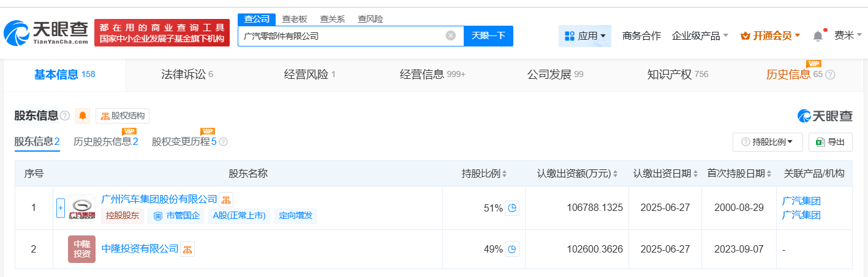The width and height of the screenshot is (868, 277).
Task: Open equity chart icon next to 广州汽车集团股份有限公司
Action: coord(226,199)
